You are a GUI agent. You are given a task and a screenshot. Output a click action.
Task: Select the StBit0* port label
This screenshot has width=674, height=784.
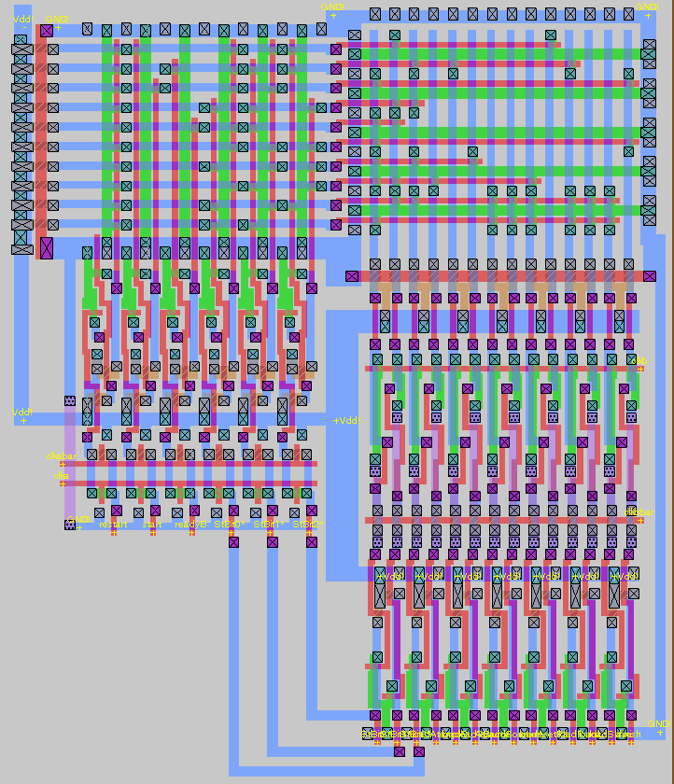229,525
